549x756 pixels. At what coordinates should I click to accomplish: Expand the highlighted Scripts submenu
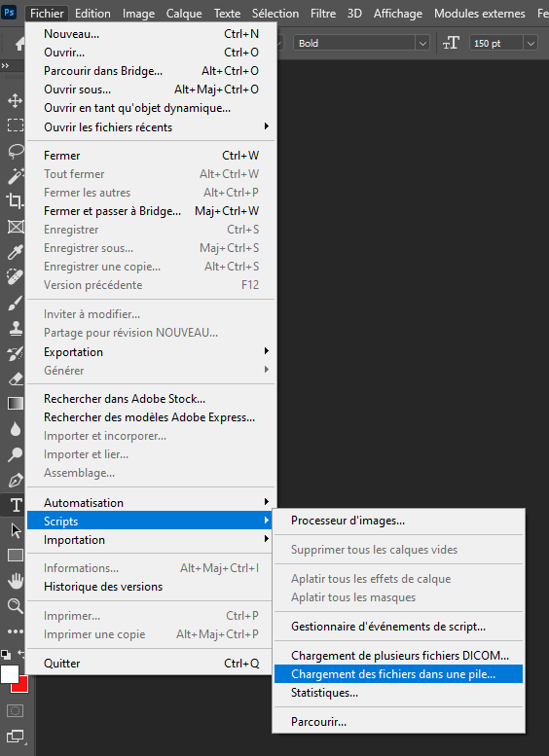point(151,522)
